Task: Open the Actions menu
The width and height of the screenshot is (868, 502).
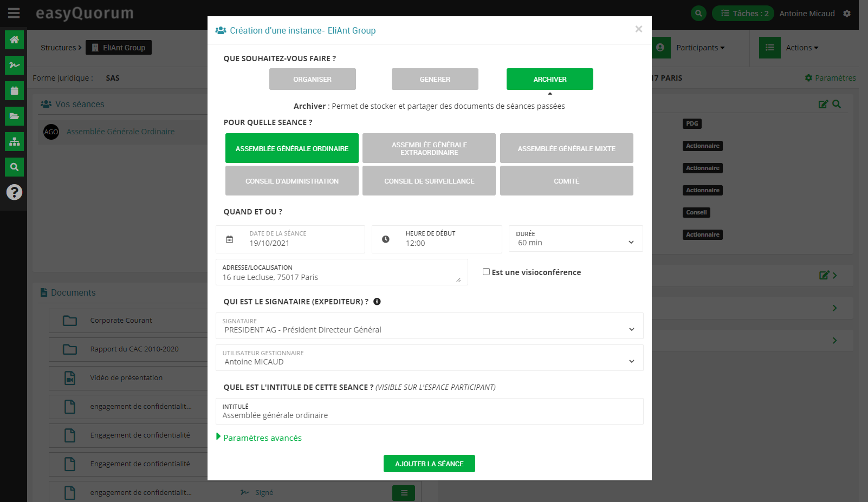Action: (x=801, y=48)
